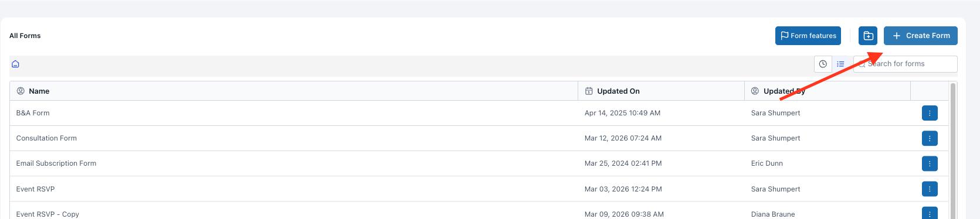Open the Event RSVP form

click(35, 189)
